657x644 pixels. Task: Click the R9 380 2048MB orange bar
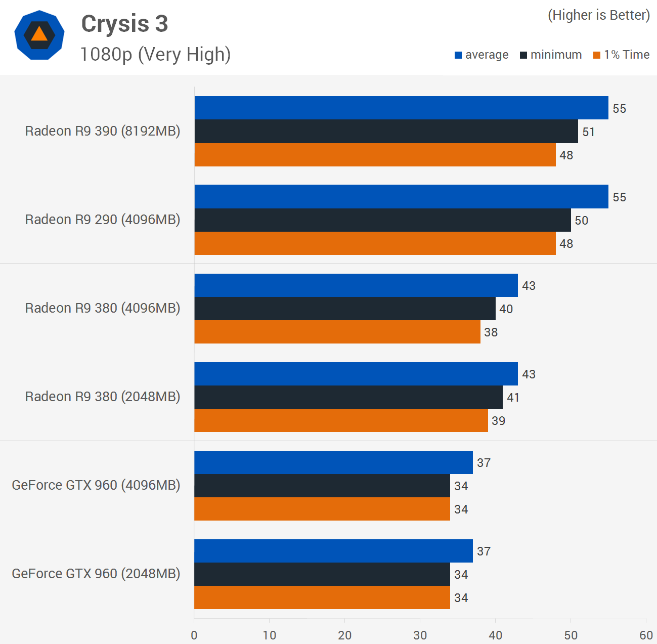(x=341, y=420)
